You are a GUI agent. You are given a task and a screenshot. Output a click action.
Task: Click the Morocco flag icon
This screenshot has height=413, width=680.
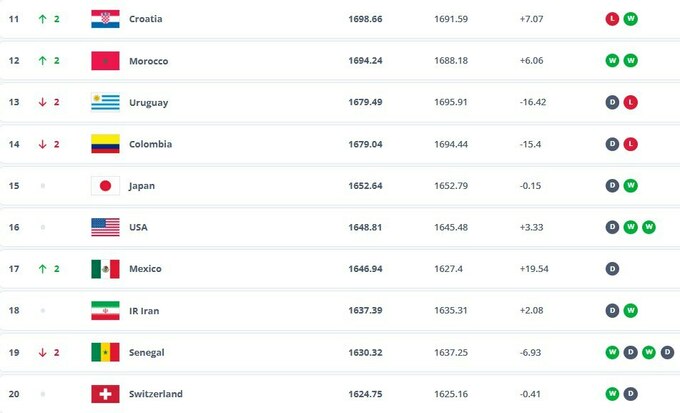click(105, 61)
